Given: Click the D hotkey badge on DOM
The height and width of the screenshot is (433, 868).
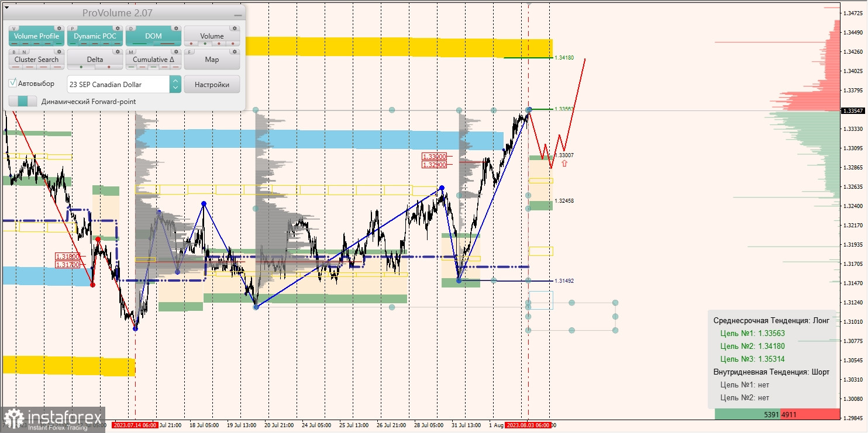Looking at the screenshot, I should point(131,28).
